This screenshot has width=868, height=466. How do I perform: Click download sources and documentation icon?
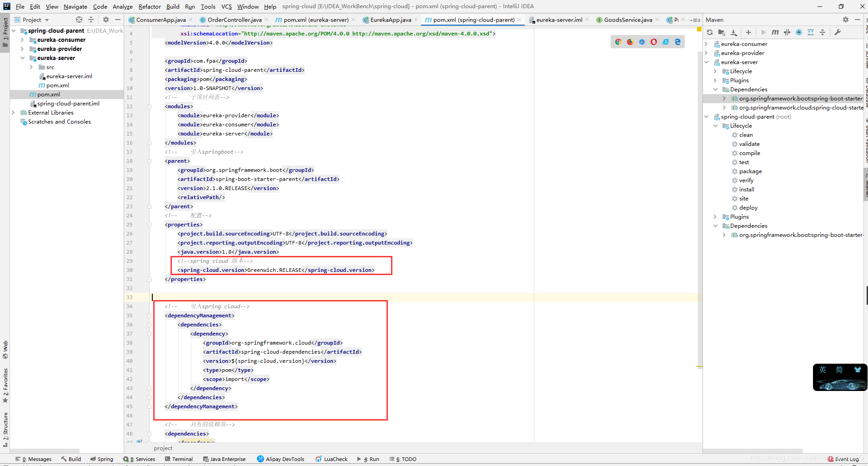pyautogui.click(x=733, y=32)
